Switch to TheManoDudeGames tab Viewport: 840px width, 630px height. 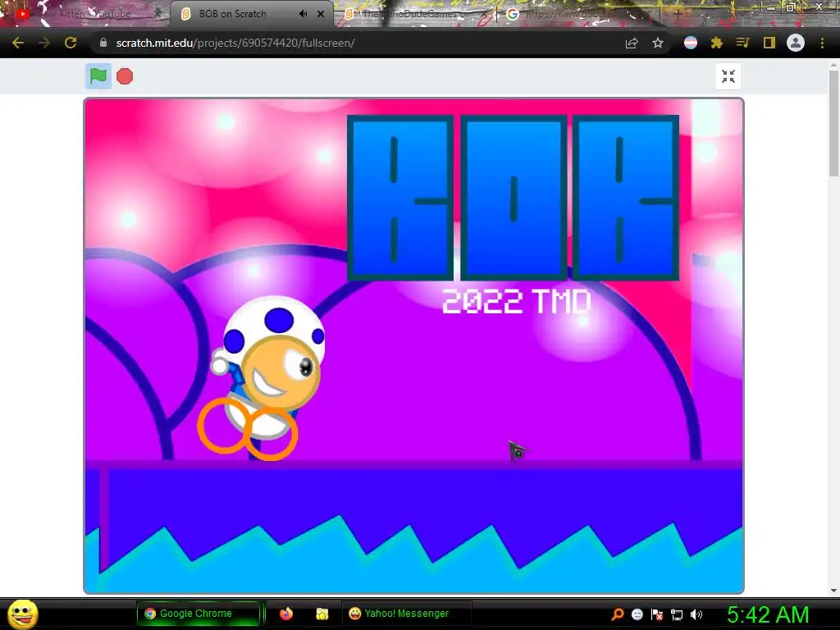tap(415, 14)
